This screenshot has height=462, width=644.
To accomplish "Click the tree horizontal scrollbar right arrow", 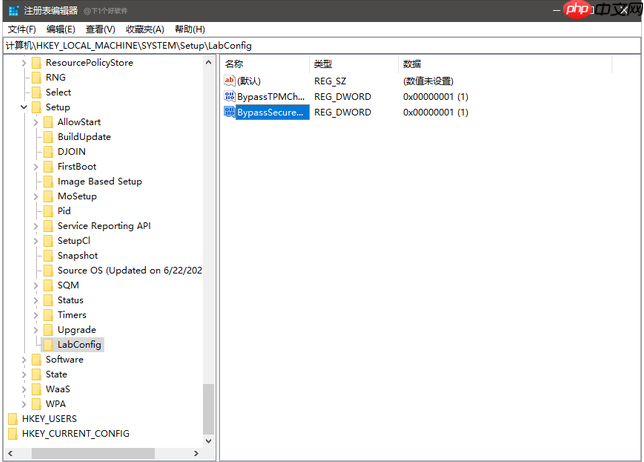I will (196, 453).
